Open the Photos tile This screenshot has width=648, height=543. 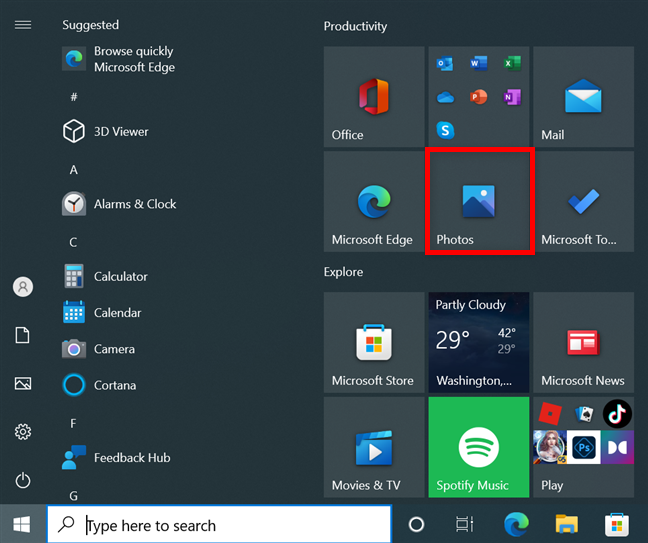[x=479, y=201]
